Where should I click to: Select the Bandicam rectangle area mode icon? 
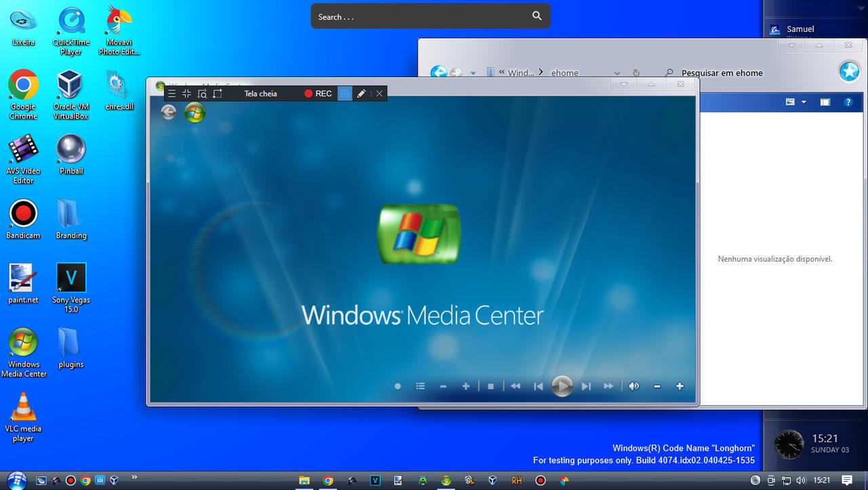coord(218,94)
